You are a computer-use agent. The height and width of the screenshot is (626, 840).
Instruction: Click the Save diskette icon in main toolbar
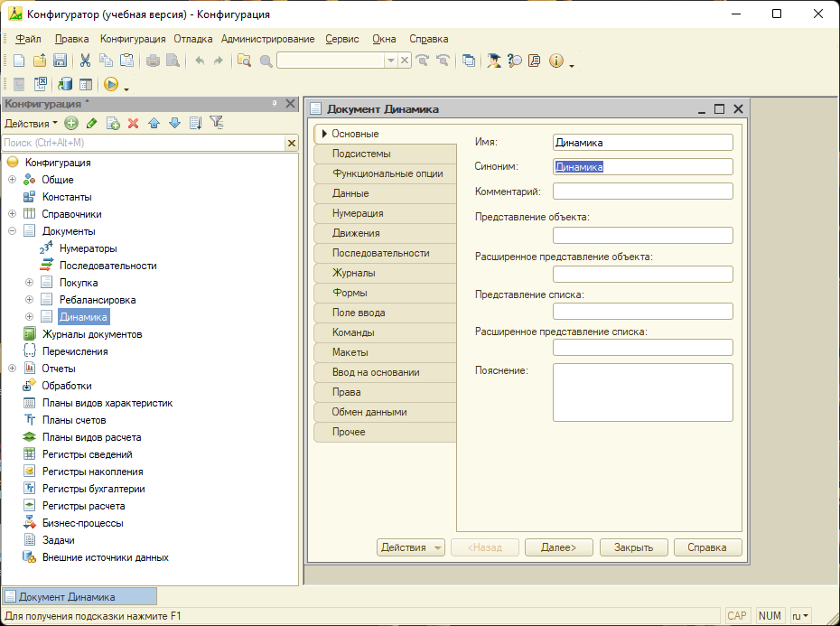click(x=60, y=61)
